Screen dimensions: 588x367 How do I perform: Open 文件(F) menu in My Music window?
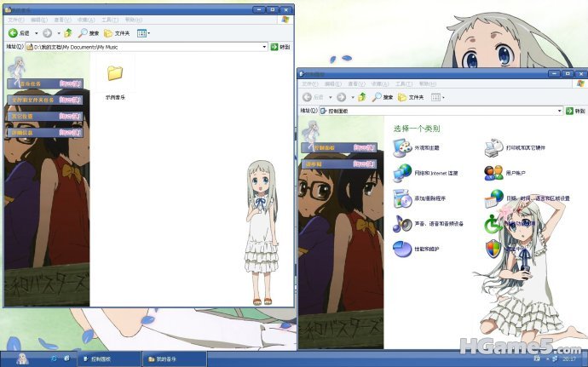[15, 20]
